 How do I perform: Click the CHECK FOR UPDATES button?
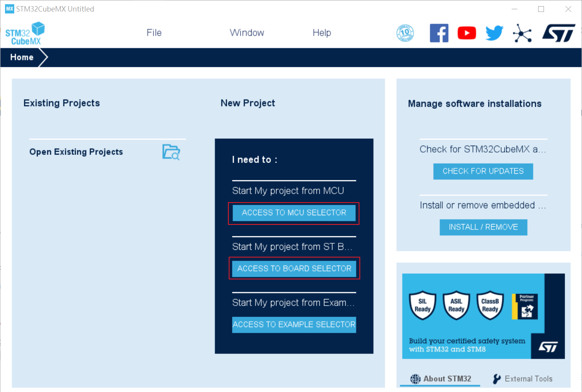tap(483, 171)
